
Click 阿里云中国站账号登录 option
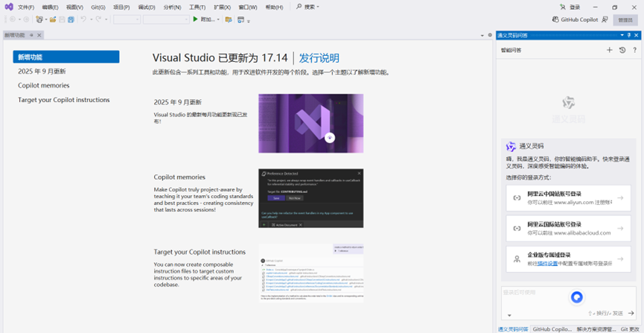coord(568,197)
